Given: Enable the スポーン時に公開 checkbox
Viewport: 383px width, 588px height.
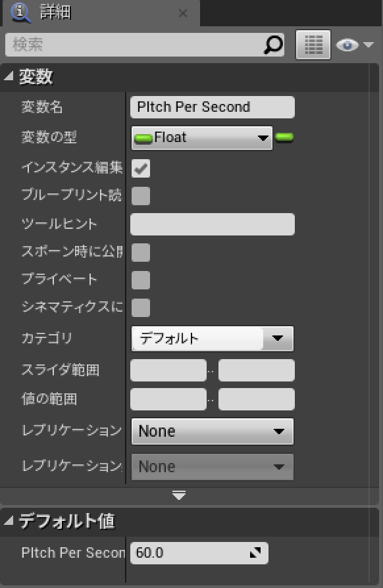Looking at the screenshot, I should tap(141, 253).
